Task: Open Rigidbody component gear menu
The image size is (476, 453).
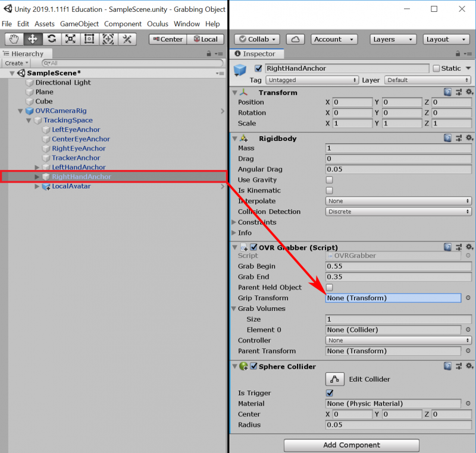Action: [x=469, y=138]
